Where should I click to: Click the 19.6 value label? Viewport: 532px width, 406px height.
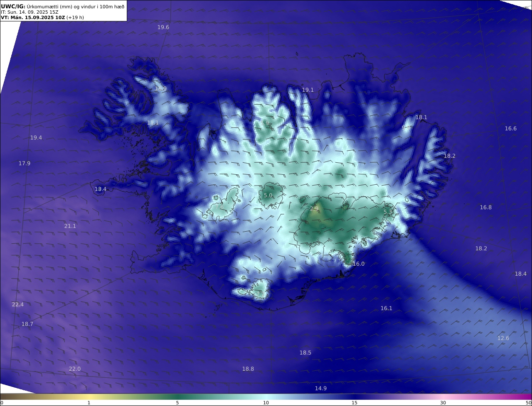click(163, 27)
